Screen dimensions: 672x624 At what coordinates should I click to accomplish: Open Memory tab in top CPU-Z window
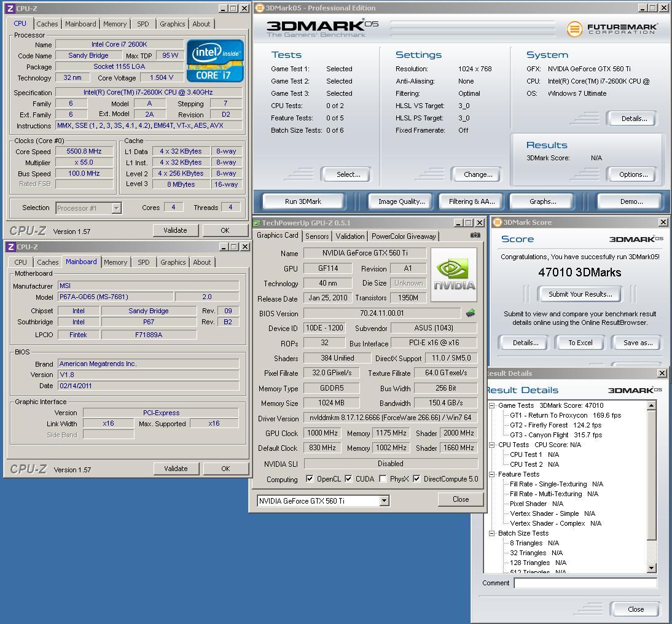point(114,24)
